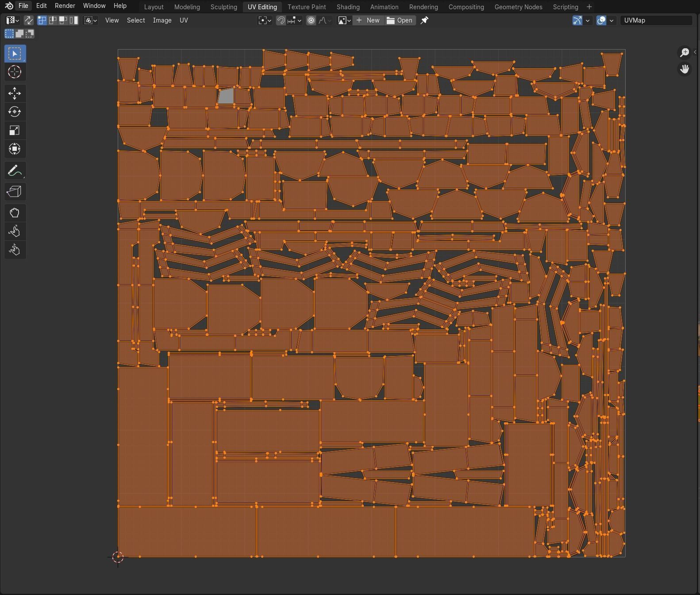700x595 pixels.
Task: Toggle gizmo visibility
Action: [x=577, y=20]
